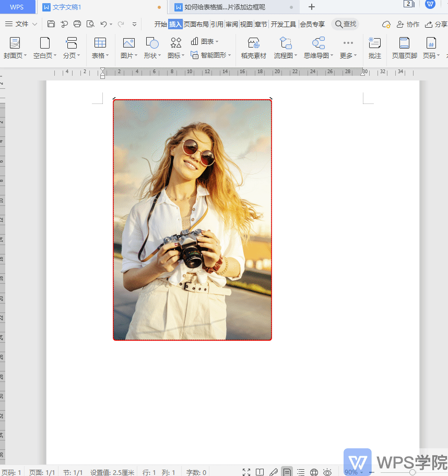Redo the last action
This screenshot has height=476, width=448.
(x=121, y=24)
